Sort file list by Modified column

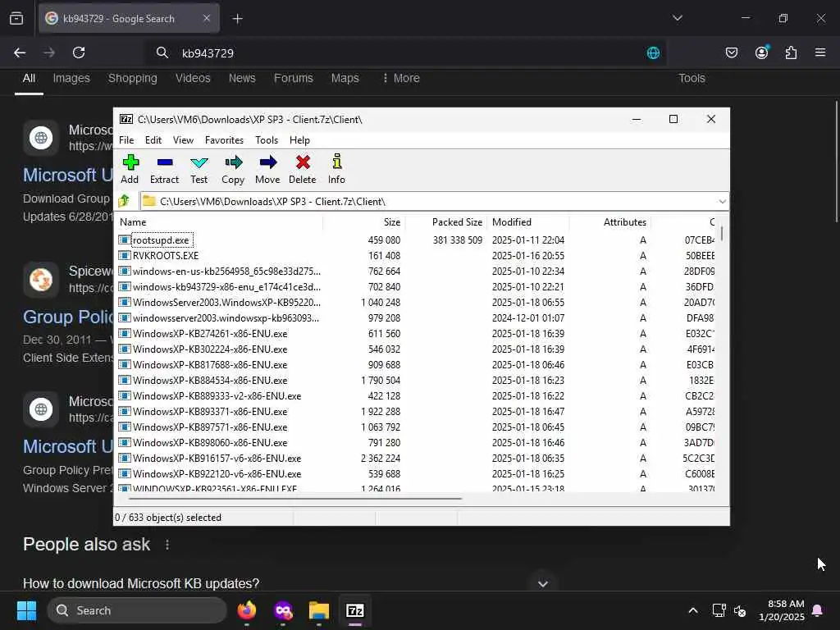click(x=528, y=221)
